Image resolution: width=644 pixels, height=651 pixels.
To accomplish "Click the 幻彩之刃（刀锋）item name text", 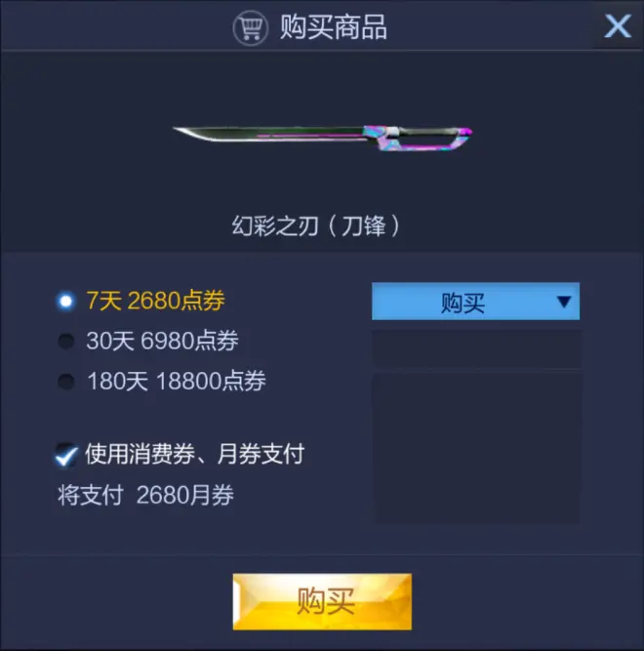I will (x=315, y=225).
